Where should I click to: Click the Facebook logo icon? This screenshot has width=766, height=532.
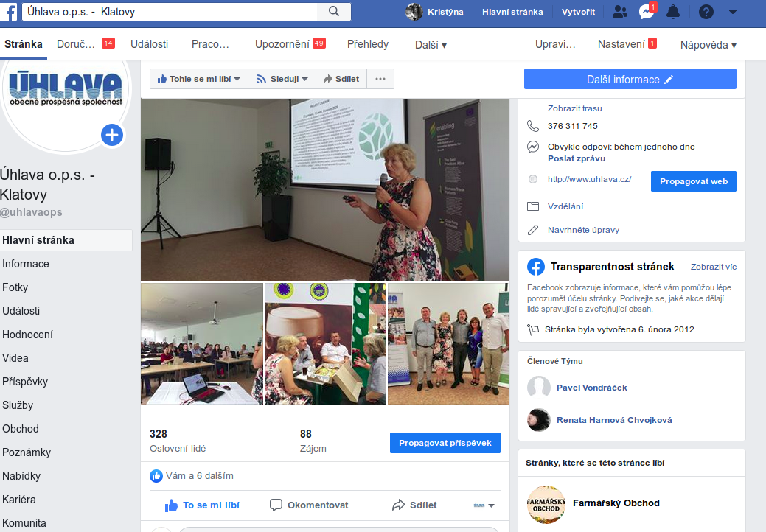12,12
